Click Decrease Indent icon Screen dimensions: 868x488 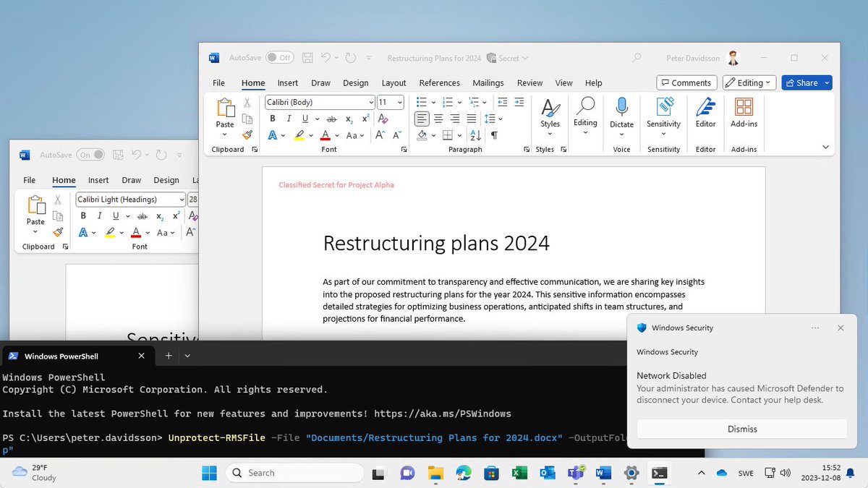point(501,102)
